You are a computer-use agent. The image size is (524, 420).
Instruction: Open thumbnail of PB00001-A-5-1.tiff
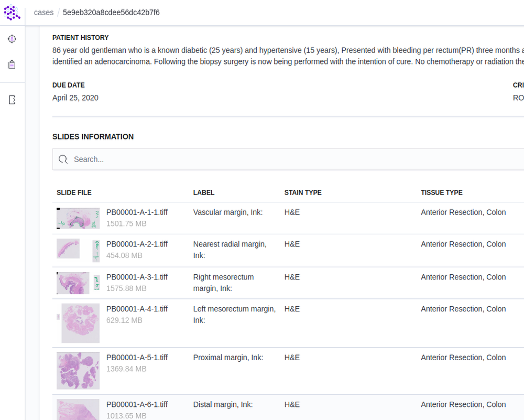pos(78,371)
